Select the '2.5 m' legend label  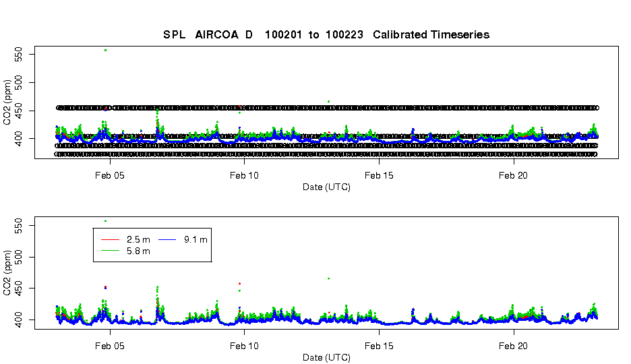click(x=138, y=240)
